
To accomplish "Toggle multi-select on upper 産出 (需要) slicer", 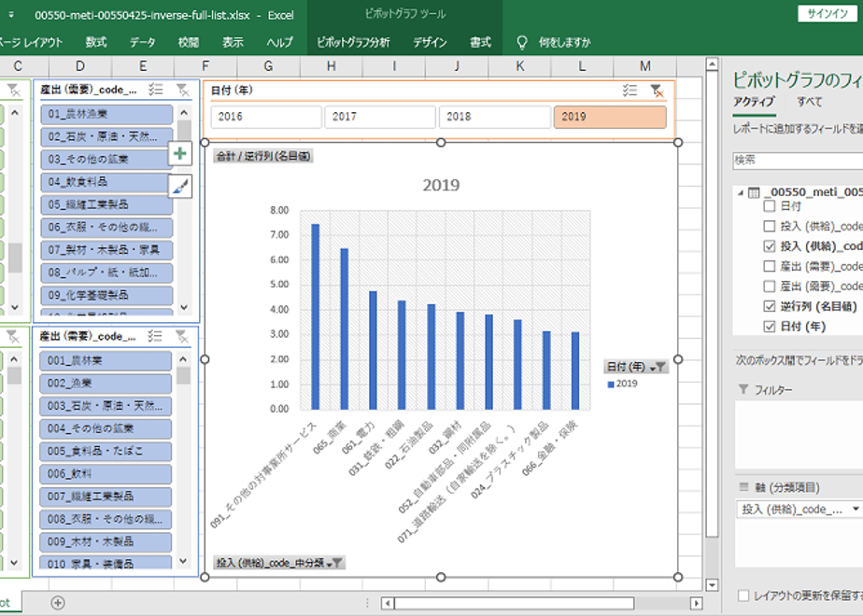I will [x=156, y=90].
